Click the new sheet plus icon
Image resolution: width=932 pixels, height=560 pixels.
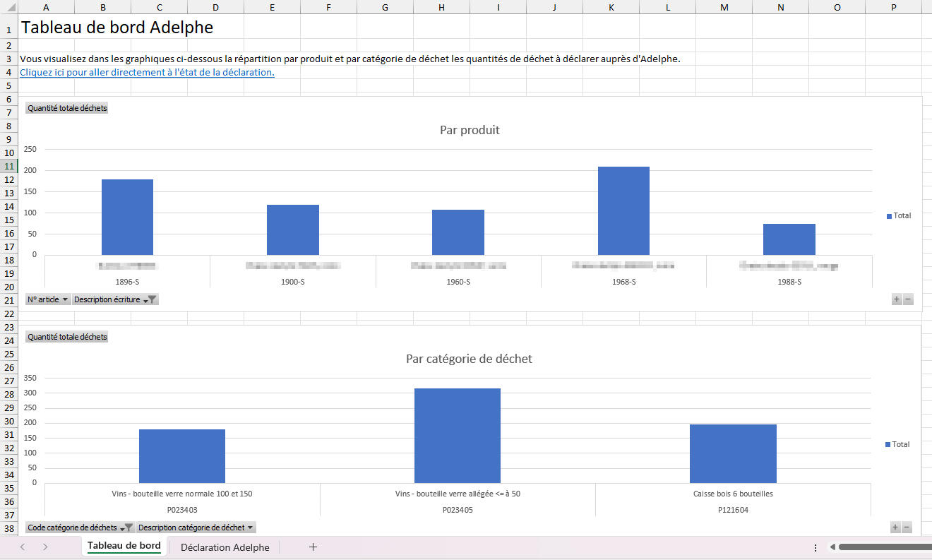point(313,547)
